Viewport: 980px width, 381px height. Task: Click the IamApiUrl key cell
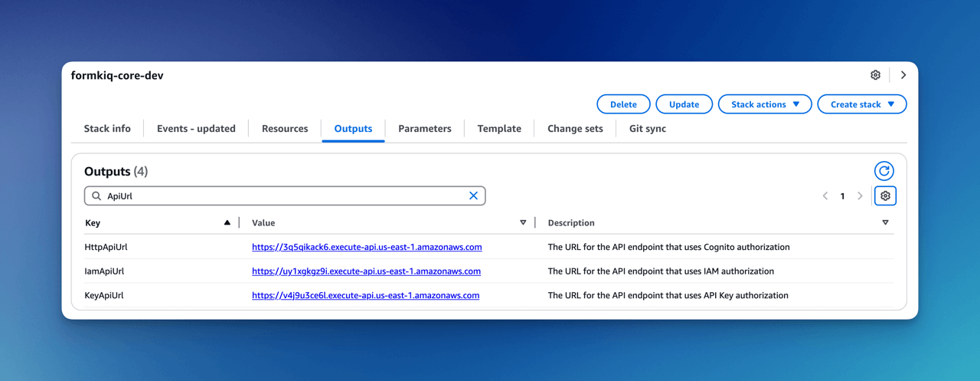pyautogui.click(x=104, y=271)
